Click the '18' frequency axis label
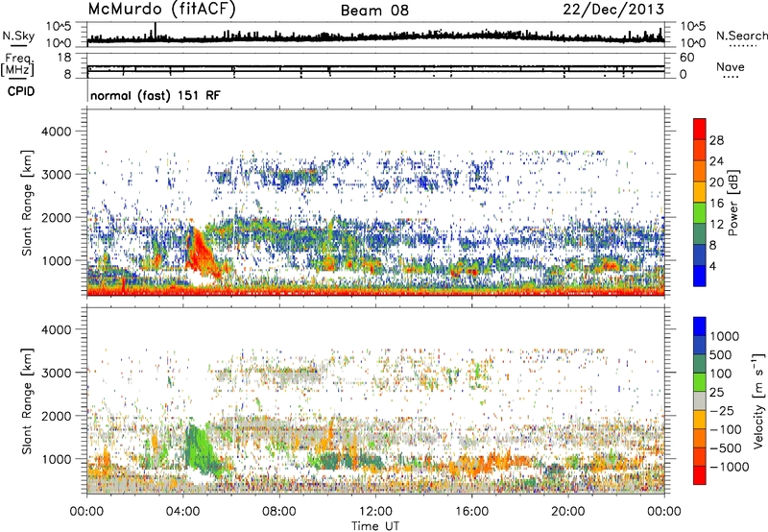This screenshot has width=768, height=532. coord(64,58)
